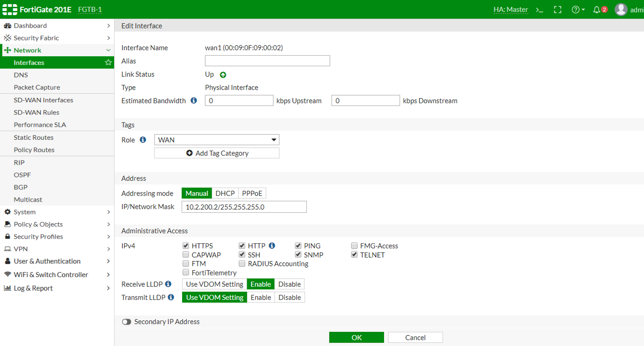
Task: Toggle fullscreen mode icon
Action: [x=558, y=10]
